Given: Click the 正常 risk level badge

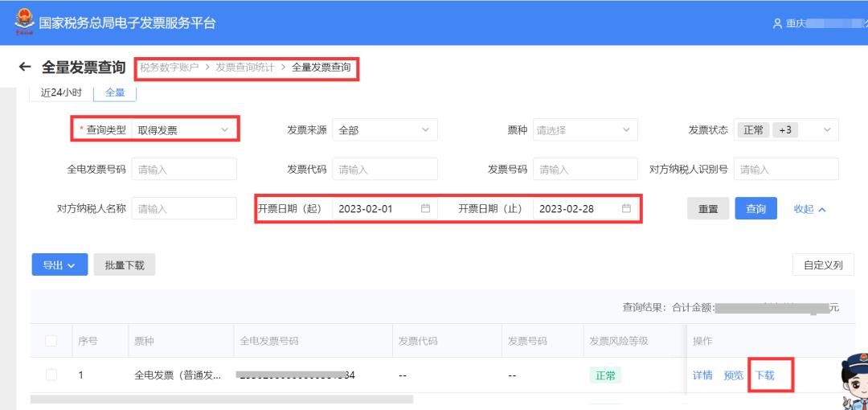Looking at the screenshot, I should point(605,375).
